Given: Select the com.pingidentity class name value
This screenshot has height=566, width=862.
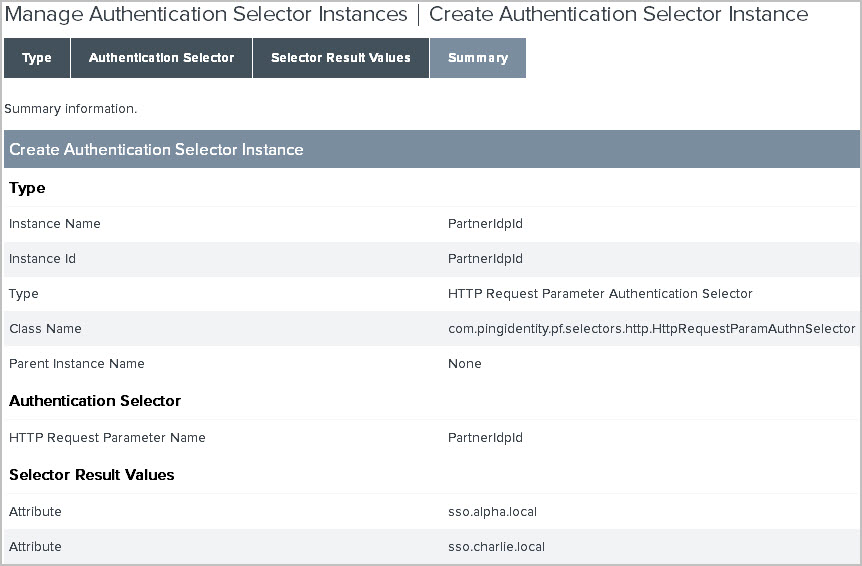Looking at the screenshot, I should point(651,329).
